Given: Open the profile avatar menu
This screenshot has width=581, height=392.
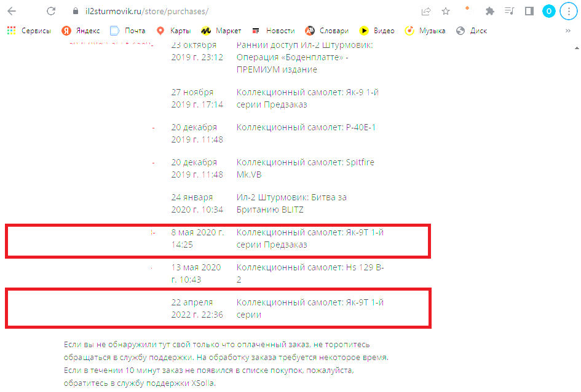Looking at the screenshot, I should tap(549, 12).
